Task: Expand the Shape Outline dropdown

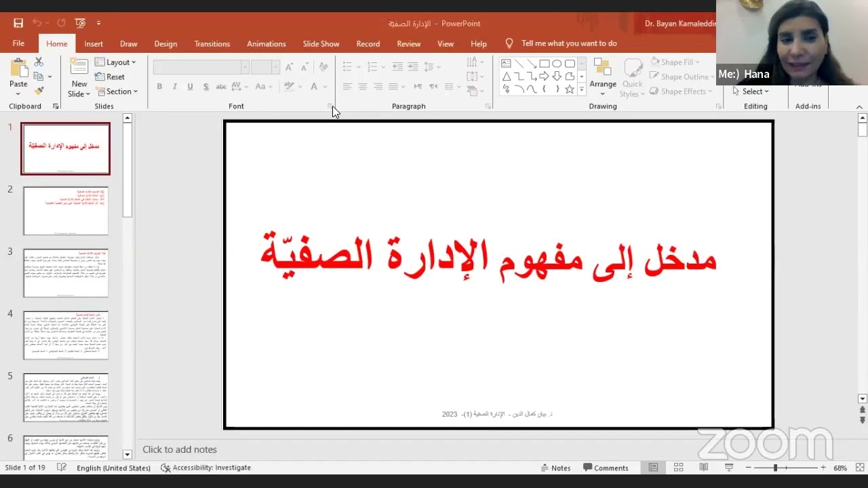Action: point(682,77)
